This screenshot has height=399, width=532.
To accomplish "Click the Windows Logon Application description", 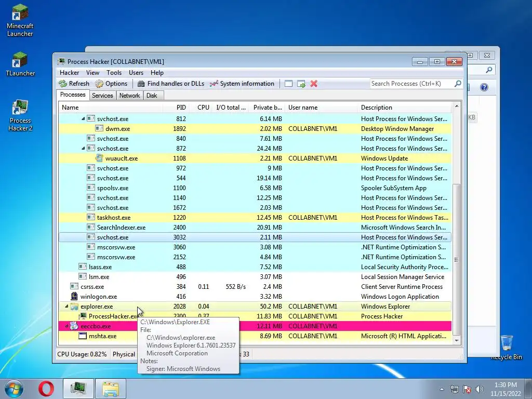I will (x=400, y=297).
